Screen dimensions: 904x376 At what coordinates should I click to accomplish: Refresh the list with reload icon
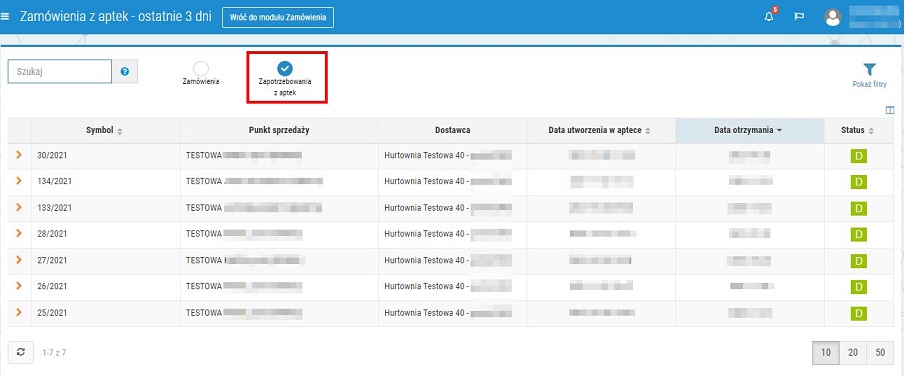(x=21, y=352)
